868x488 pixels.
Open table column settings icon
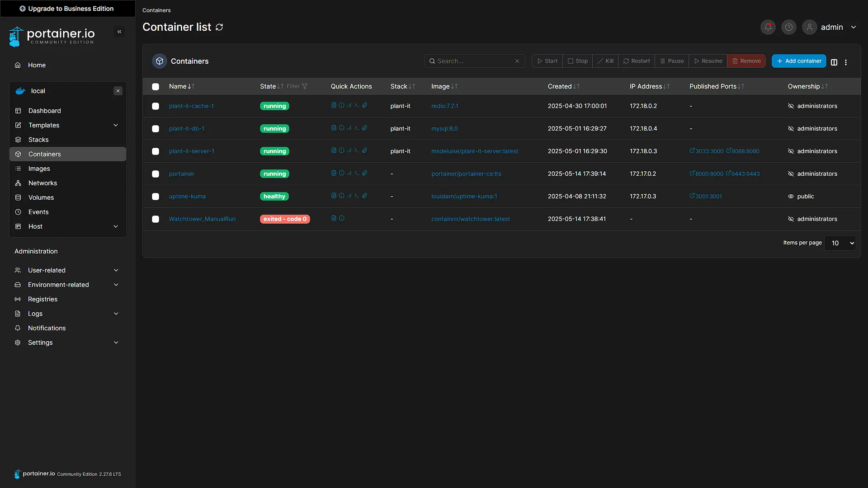[x=834, y=62]
